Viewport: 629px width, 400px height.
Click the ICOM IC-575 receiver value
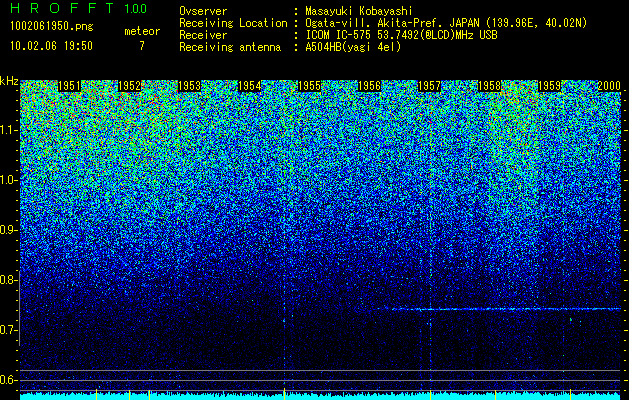(401, 35)
